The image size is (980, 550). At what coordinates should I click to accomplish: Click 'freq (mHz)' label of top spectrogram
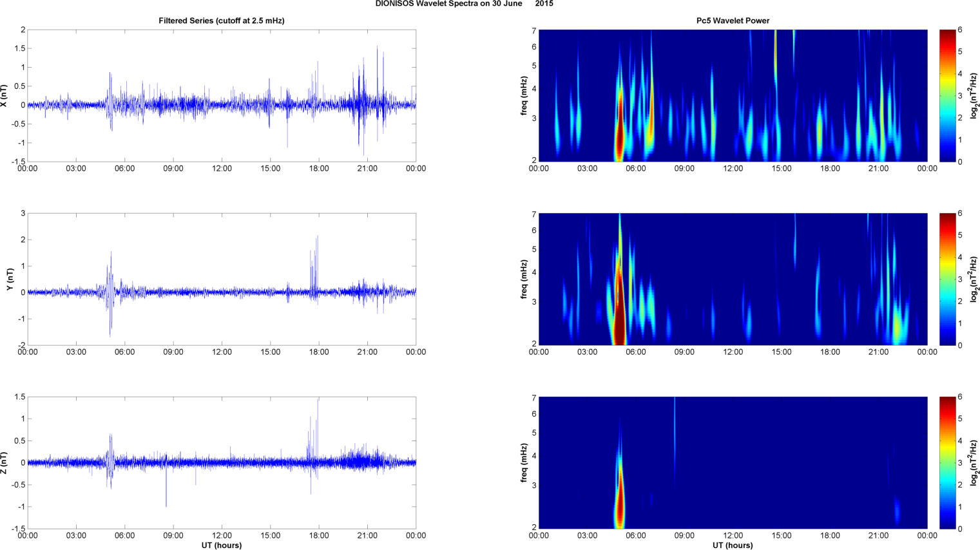tap(524, 95)
